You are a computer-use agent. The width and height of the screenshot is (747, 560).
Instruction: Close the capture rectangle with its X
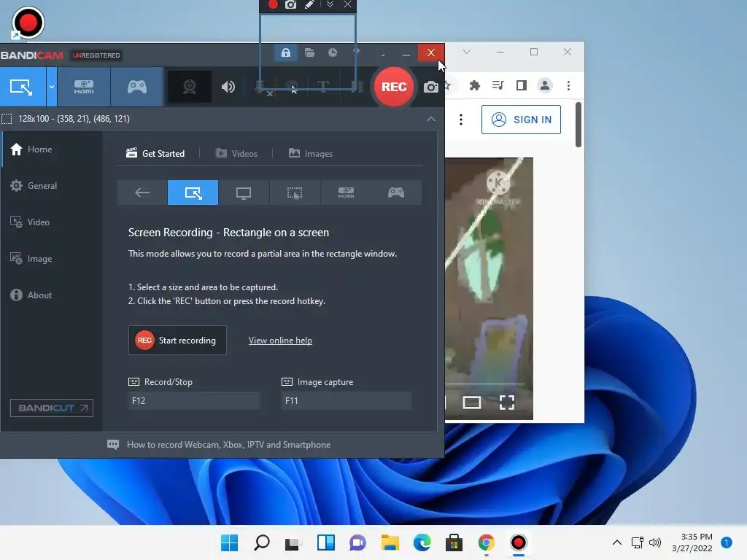[348, 5]
